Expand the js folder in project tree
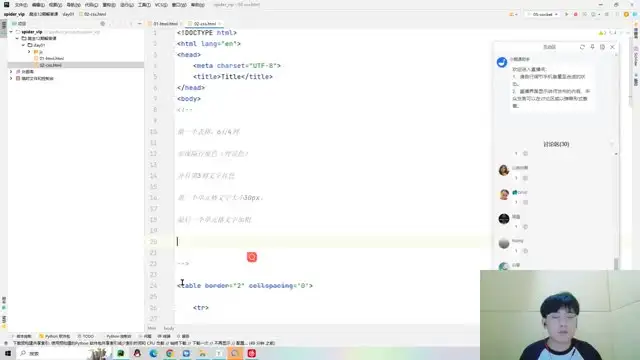 coord(29,52)
